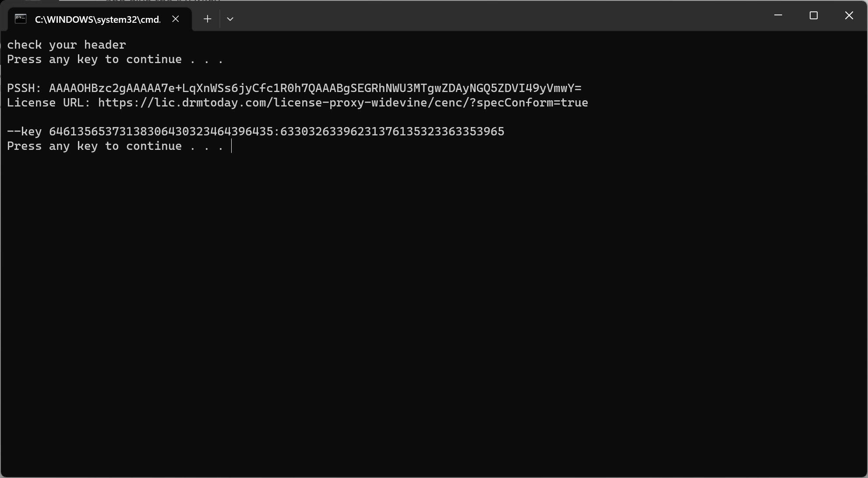Click the 'check your header' line

[67, 45]
